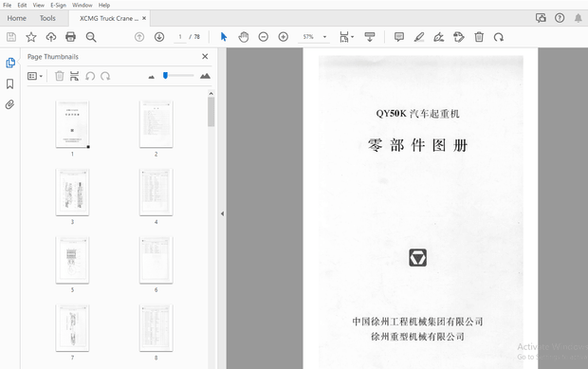Click the print pages icon in thumbnails panel
This screenshot has width=588, height=369.
[x=74, y=76]
